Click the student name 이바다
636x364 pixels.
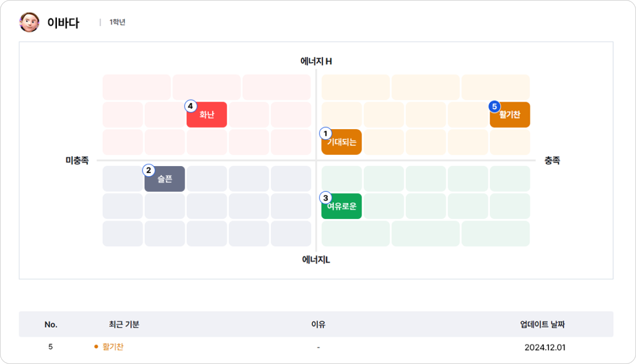63,23
